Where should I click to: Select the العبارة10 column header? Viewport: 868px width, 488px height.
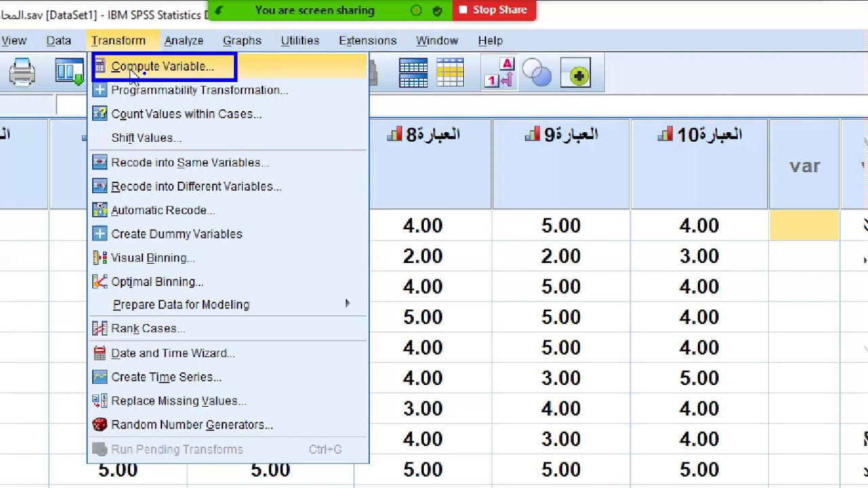click(700, 164)
